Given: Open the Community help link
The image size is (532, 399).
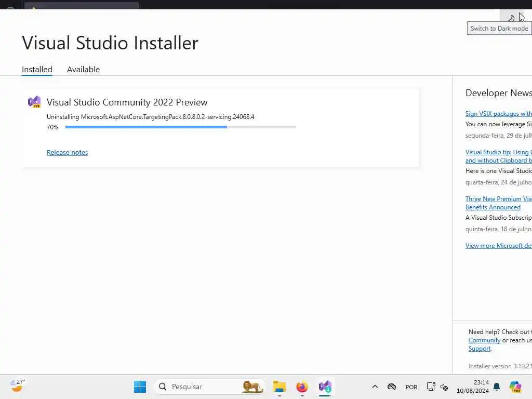Looking at the screenshot, I should tap(484, 340).
